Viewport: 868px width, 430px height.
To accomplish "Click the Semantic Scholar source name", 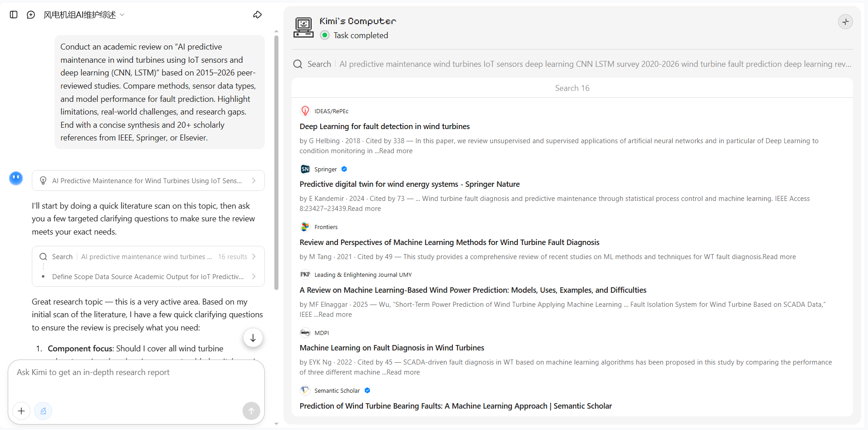I will [x=337, y=390].
